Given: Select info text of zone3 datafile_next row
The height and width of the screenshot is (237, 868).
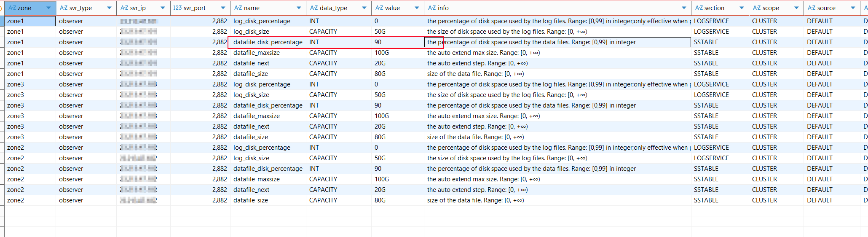Looking at the screenshot, I should pyautogui.click(x=477, y=127).
